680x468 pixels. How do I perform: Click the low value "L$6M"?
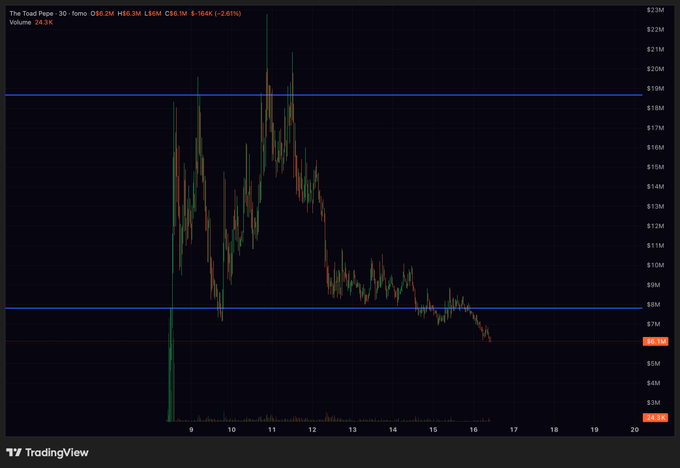click(153, 13)
